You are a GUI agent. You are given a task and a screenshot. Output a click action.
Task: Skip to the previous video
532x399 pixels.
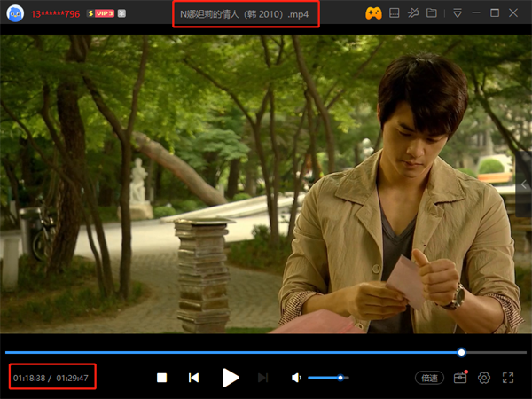click(x=193, y=378)
